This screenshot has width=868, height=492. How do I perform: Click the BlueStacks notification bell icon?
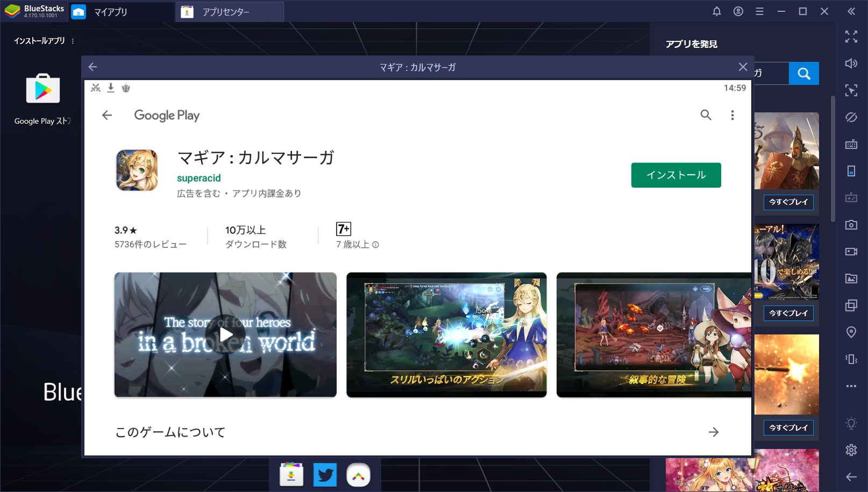717,11
